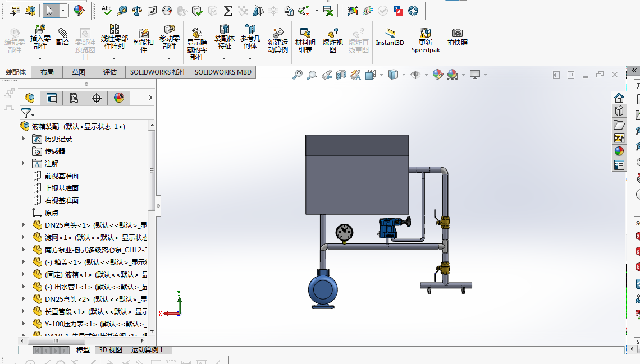This screenshot has height=364, width=640.
Task: Select the Zoom to Area icon
Action: pos(312,75)
